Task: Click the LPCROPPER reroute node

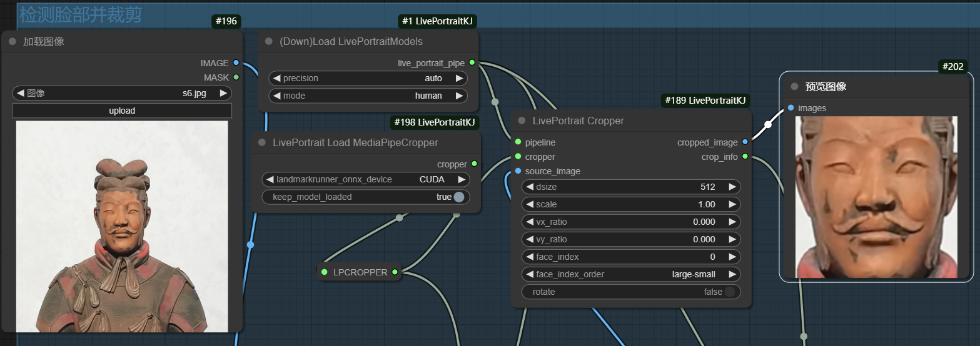Action: (360, 272)
